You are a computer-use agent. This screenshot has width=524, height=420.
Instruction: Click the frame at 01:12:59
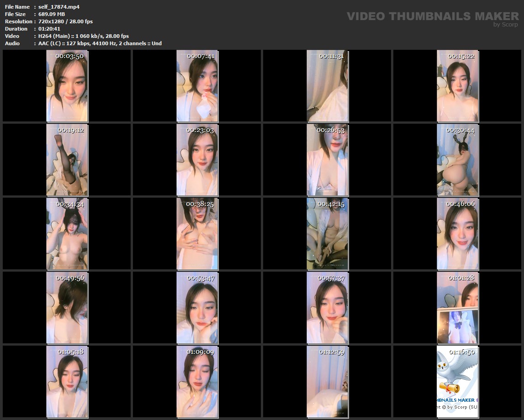pos(328,382)
